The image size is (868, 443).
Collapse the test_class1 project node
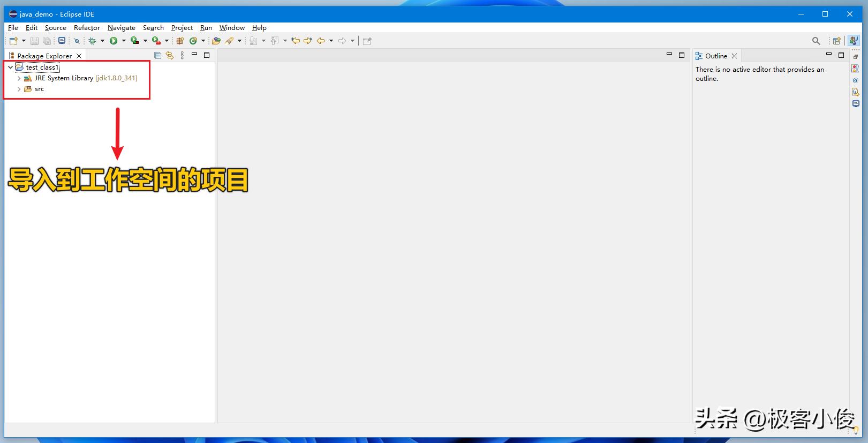[x=10, y=67]
